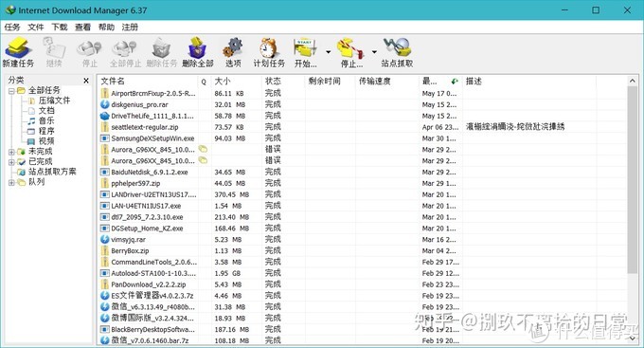Click the 删除全部 (delete all) toolbar icon
This screenshot has height=348, width=644.
pyautogui.click(x=198, y=52)
